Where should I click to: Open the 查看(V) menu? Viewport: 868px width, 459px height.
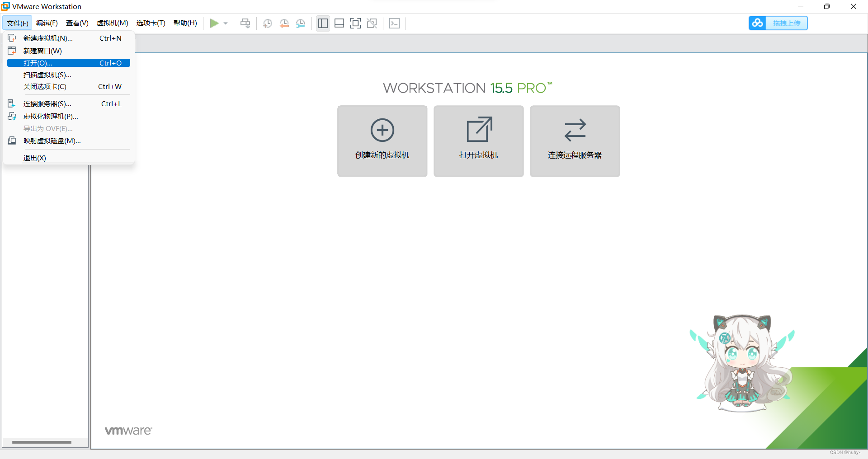pyautogui.click(x=77, y=23)
